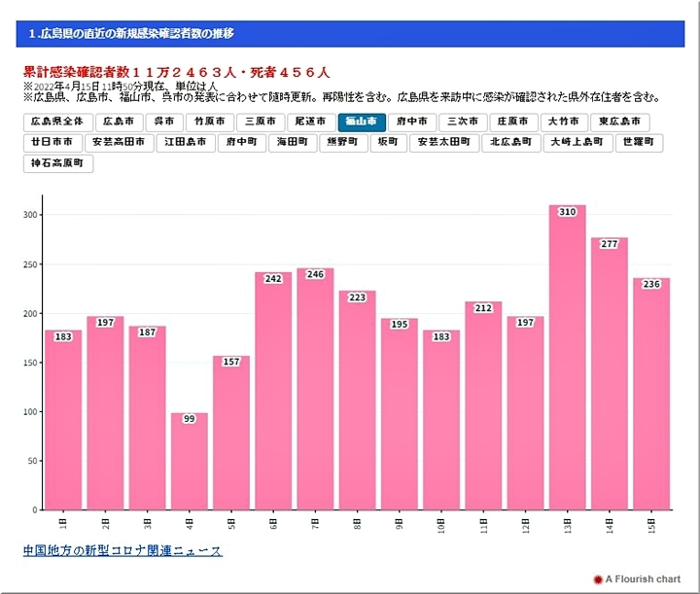
Task: Switch chart to 安芸高田市
Action: tap(121, 142)
